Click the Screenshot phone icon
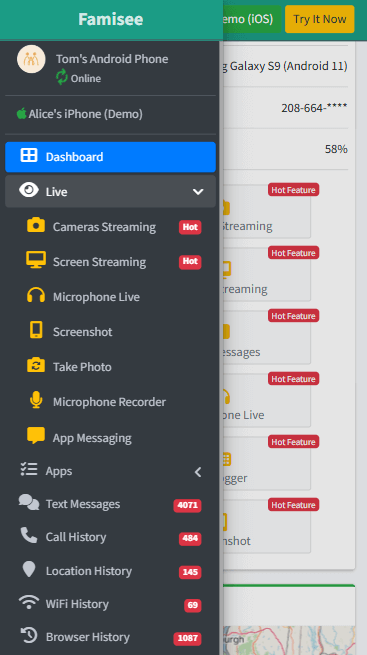 [x=36, y=330]
